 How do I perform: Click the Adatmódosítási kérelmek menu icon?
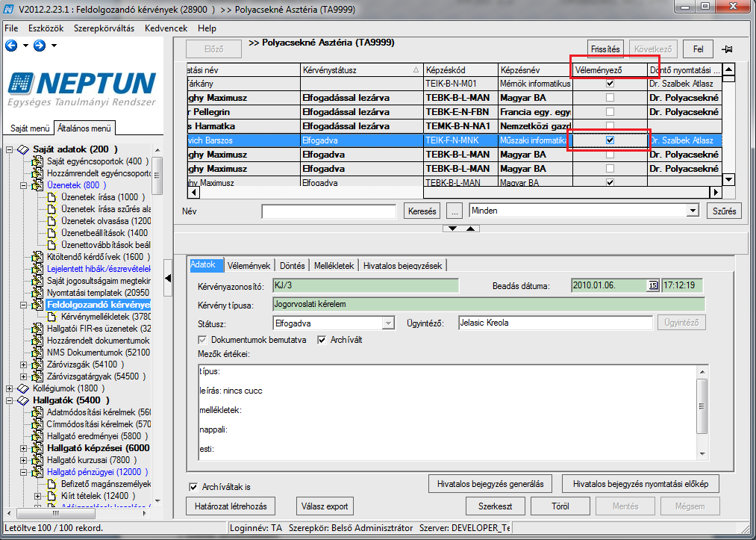37,412
